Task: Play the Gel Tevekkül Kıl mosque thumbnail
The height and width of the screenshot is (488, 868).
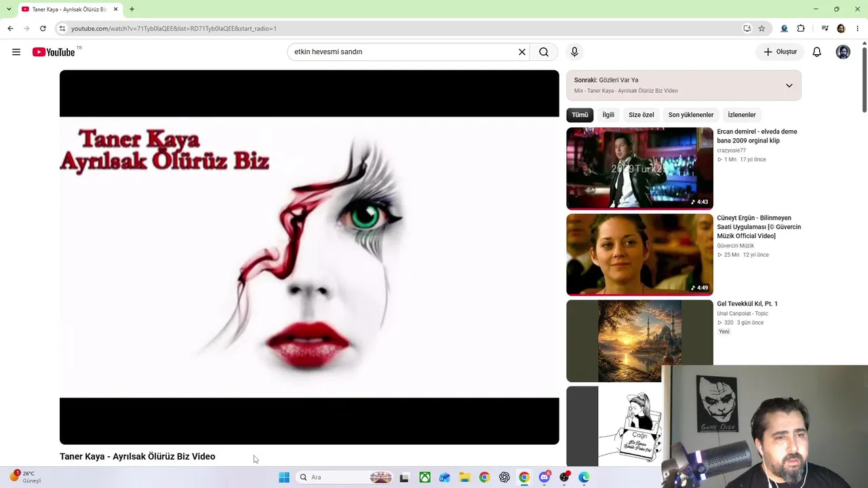Action: point(639,341)
